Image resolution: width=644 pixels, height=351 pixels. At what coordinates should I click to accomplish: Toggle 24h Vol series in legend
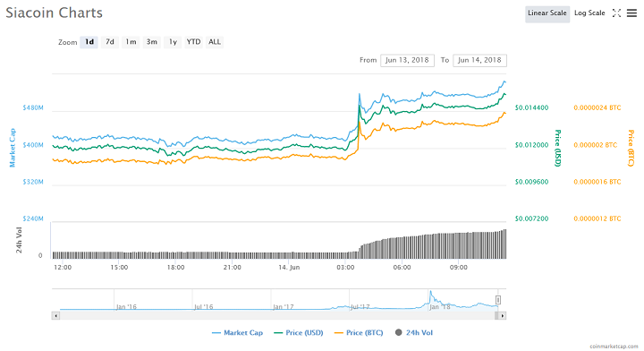pyautogui.click(x=414, y=333)
